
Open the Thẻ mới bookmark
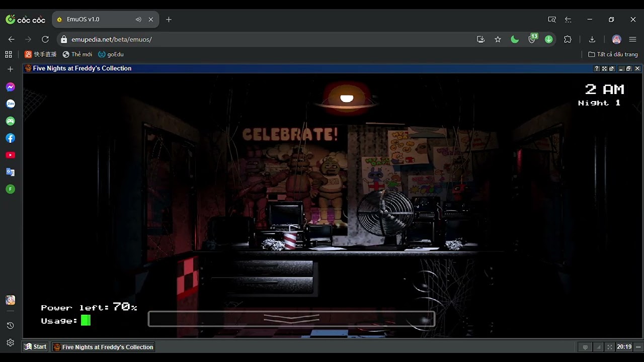77,54
